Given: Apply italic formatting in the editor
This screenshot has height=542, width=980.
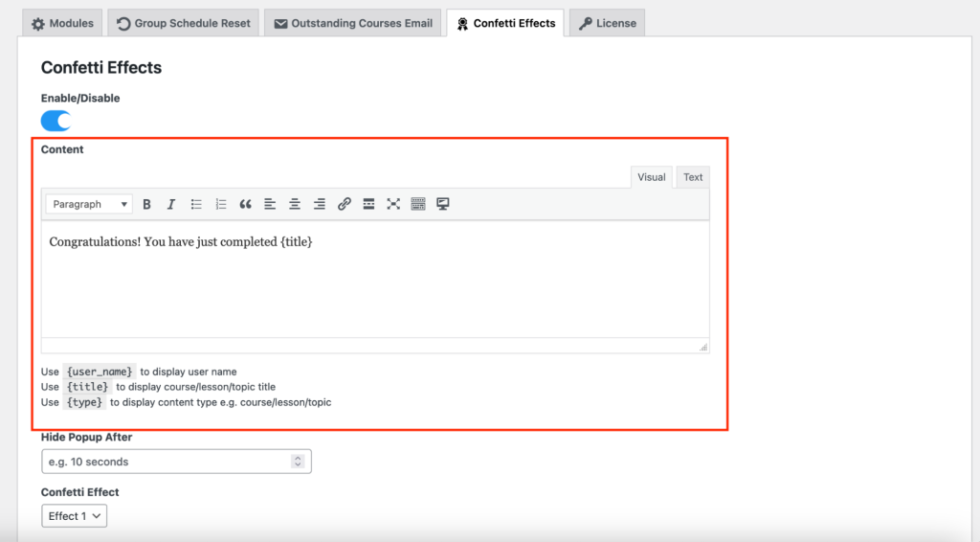Looking at the screenshot, I should 171,204.
